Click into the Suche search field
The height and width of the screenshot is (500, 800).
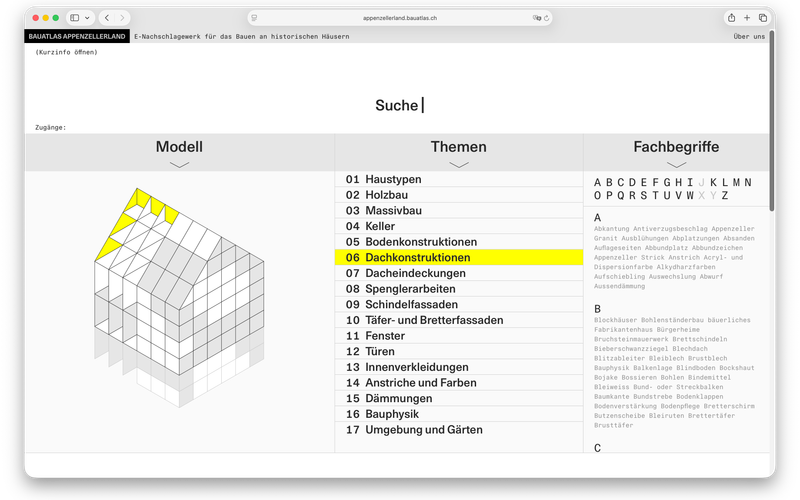(400, 105)
